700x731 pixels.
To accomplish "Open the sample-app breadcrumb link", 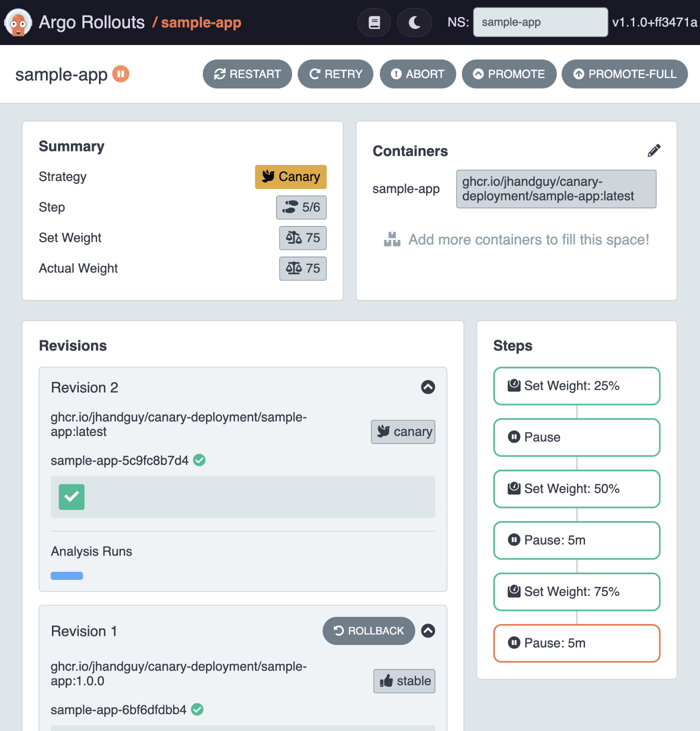I will (201, 22).
